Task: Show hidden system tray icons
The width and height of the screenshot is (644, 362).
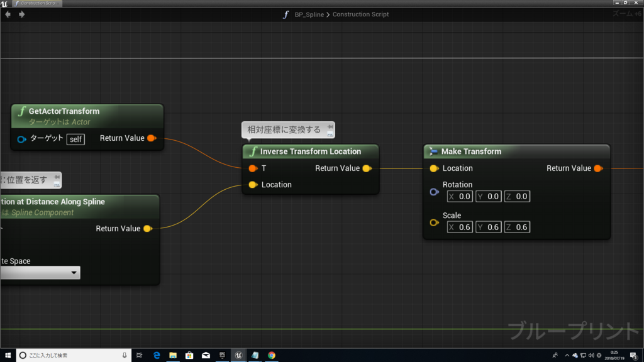Action: [x=567, y=356]
